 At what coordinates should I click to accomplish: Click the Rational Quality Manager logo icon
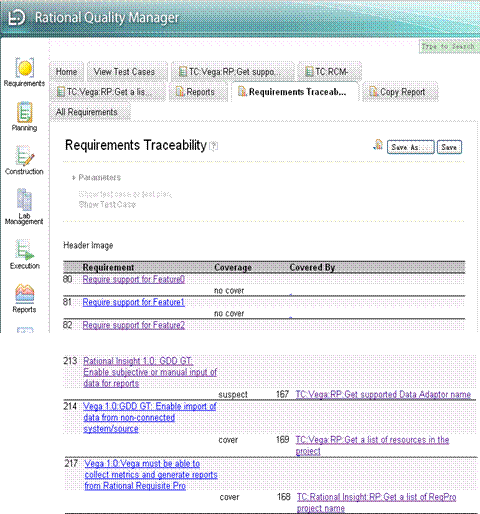pos(16,17)
